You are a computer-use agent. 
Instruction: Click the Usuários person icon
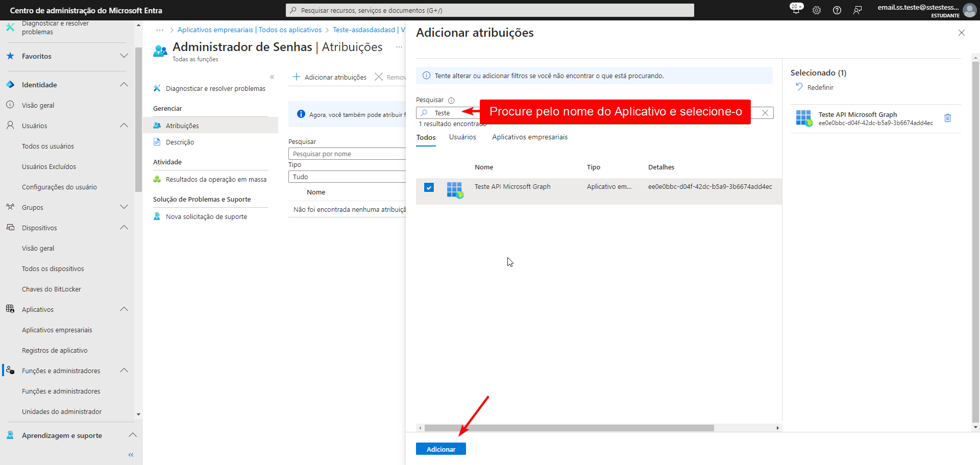click(10, 125)
